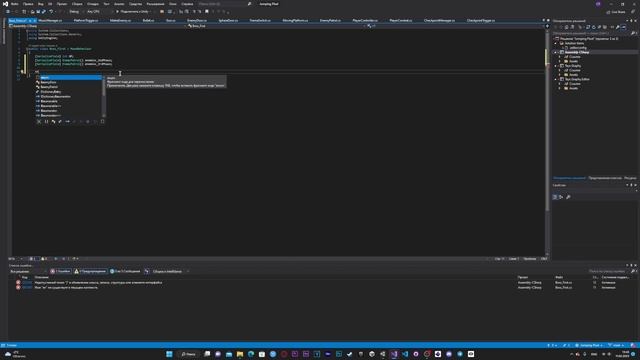Click Solution Explorer wrench properties icon

[618, 27]
